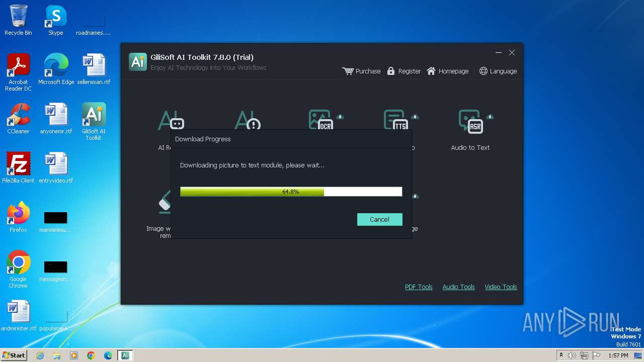Click Register with the lock icon
The image size is (644, 362).
(x=404, y=71)
